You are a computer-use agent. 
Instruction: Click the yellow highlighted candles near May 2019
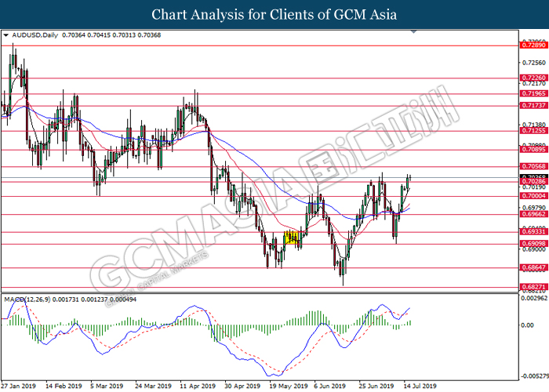tap(292, 237)
